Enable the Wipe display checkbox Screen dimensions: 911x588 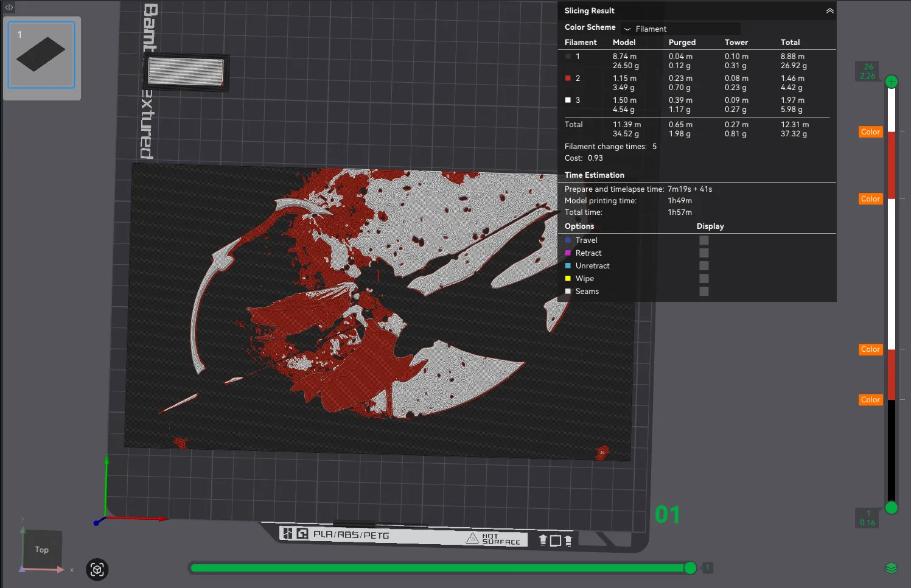click(704, 278)
